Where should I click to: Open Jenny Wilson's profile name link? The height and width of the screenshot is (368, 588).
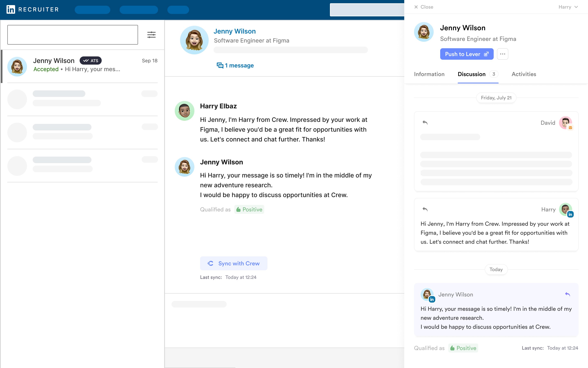tap(234, 31)
